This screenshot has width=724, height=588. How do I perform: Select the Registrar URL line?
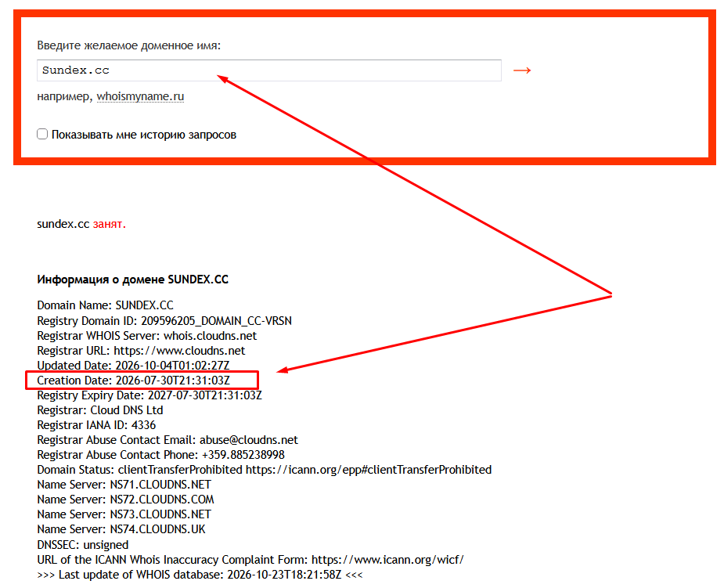pos(141,351)
